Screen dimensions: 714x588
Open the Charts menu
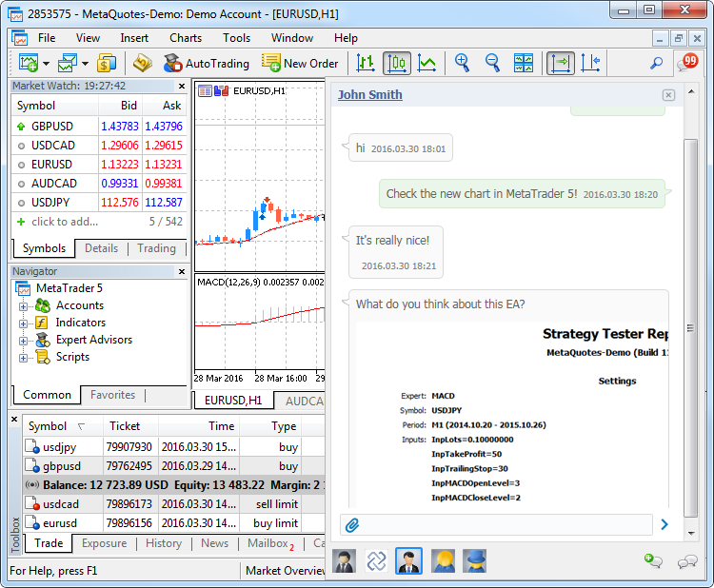click(186, 38)
